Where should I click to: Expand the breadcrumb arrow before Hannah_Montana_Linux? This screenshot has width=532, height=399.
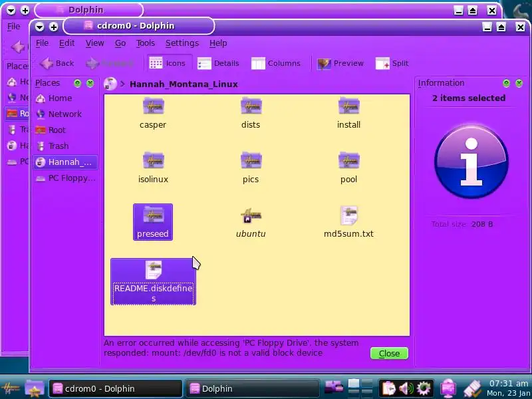click(x=122, y=84)
